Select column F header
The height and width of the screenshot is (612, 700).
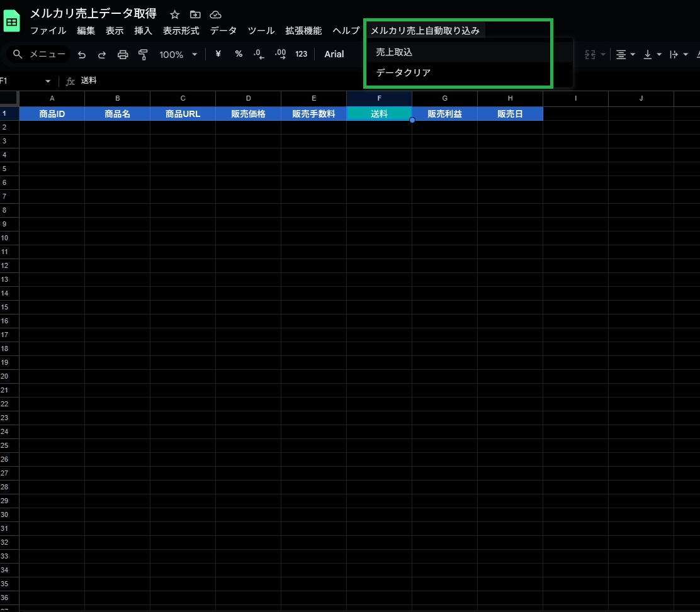click(x=379, y=98)
